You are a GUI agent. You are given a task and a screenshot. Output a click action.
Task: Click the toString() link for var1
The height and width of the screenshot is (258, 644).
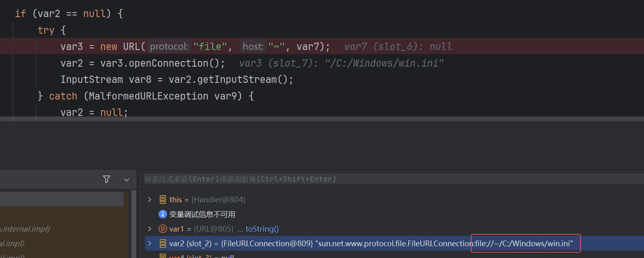tap(262, 229)
